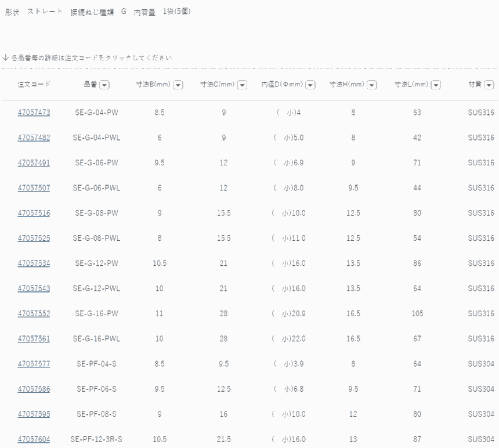Open order code 47057473 link
Screen dimensions: 499x448
34,113
